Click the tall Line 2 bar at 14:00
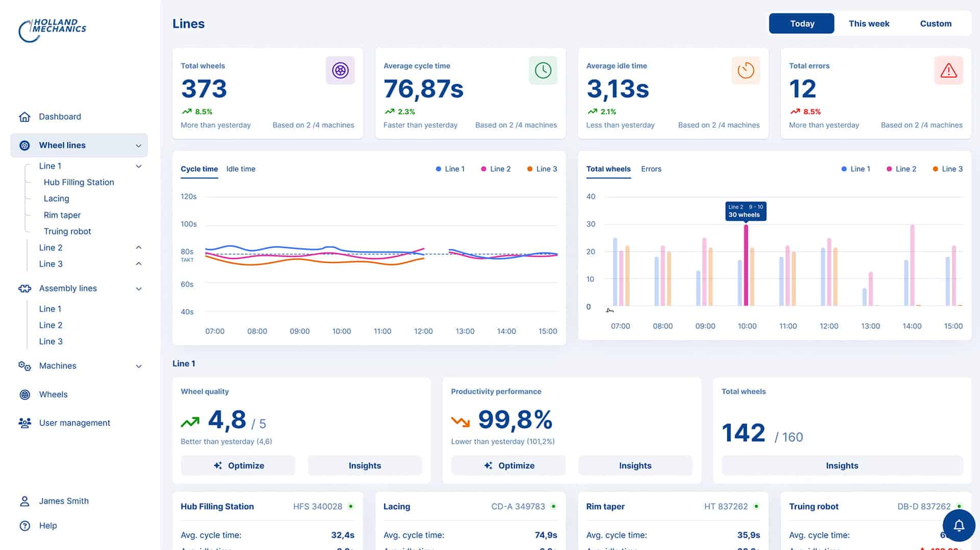The height and width of the screenshot is (550, 980). coord(912,265)
